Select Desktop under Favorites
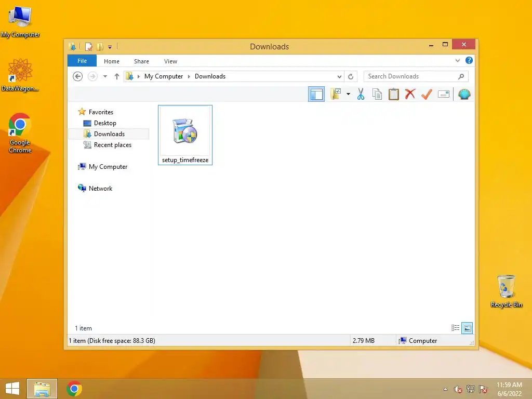Screen dimensions: 532x399 105,123
